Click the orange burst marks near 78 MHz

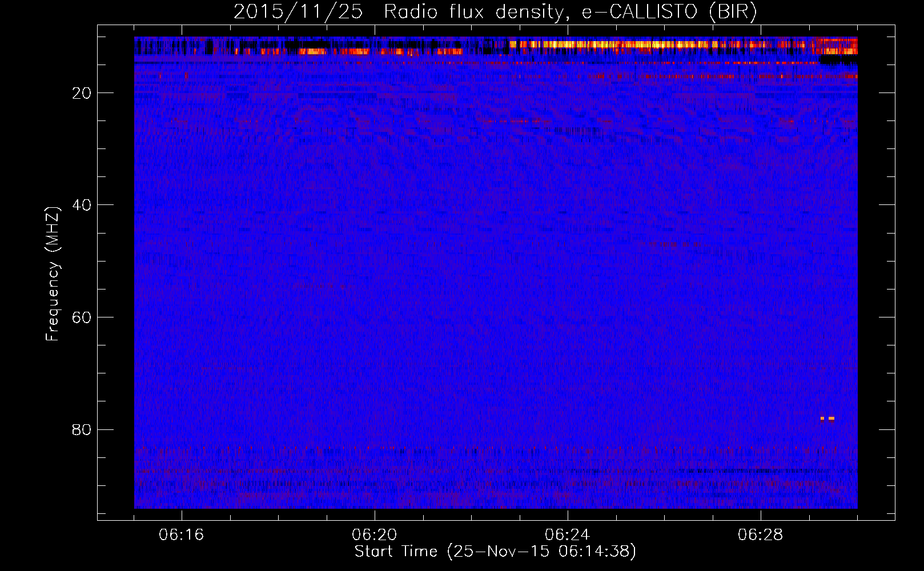827,419
